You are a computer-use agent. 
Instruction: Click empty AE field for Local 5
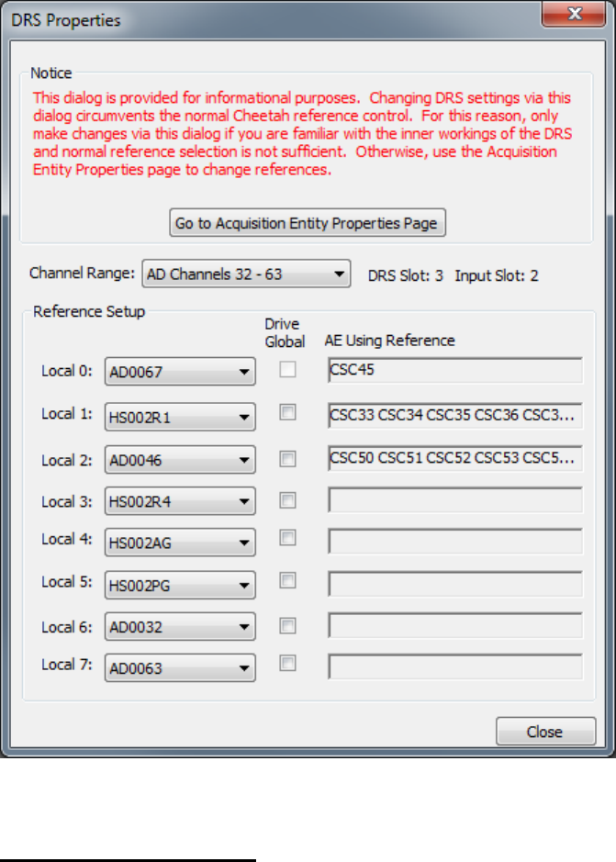(455, 584)
